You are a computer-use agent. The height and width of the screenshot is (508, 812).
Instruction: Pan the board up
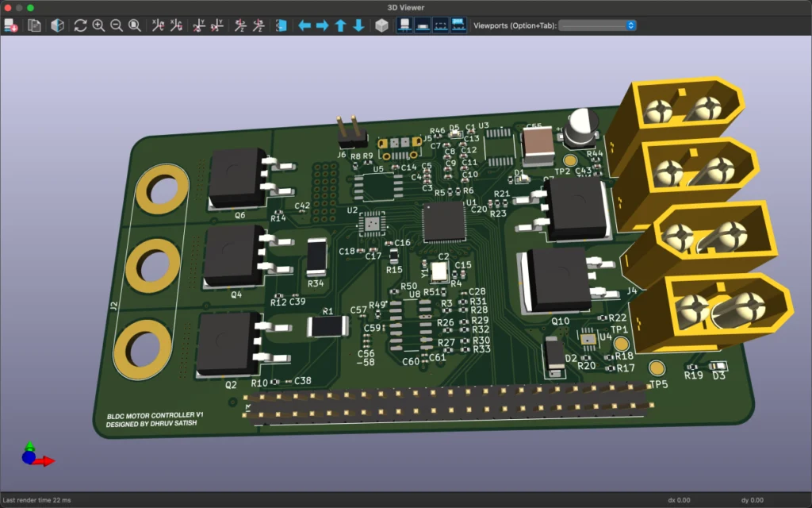341,25
